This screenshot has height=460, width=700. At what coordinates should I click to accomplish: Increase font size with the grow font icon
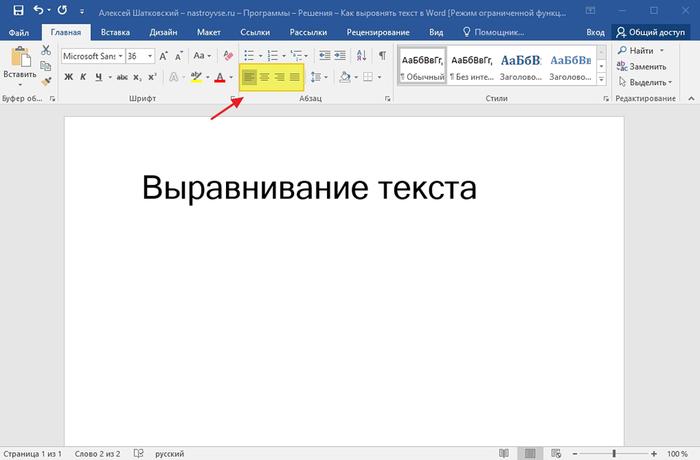pos(164,56)
